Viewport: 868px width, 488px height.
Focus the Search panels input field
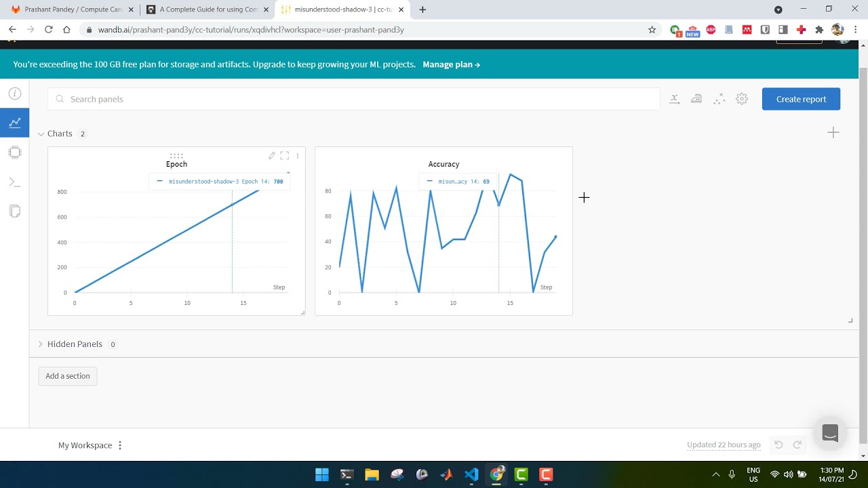[359, 99]
